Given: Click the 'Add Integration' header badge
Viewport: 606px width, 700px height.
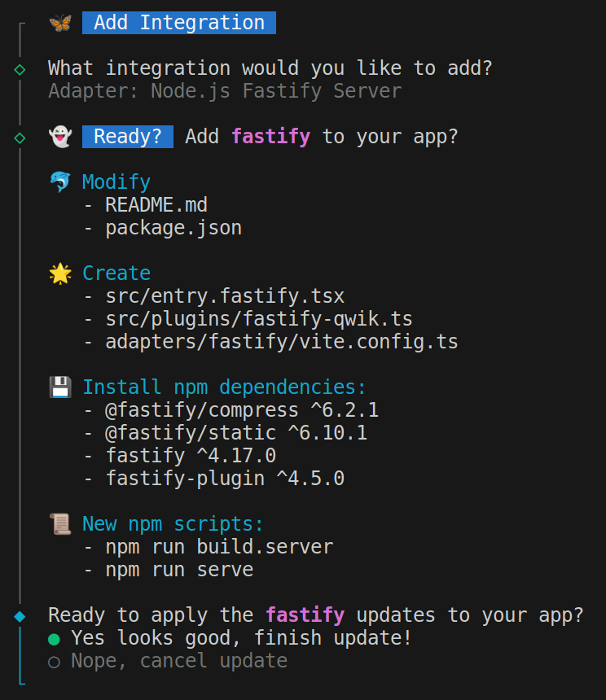Looking at the screenshot, I should click(179, 23).
